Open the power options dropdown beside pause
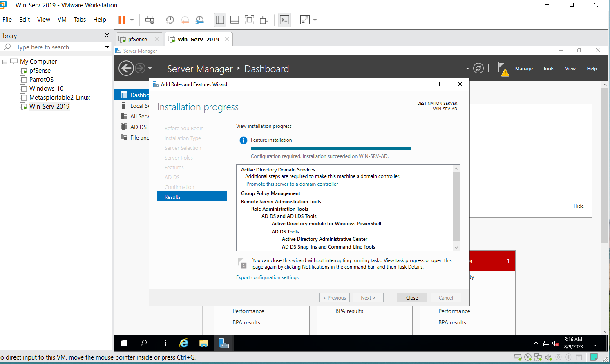Image resolution: width=610 pixels, height=364 pixels. 132,20
